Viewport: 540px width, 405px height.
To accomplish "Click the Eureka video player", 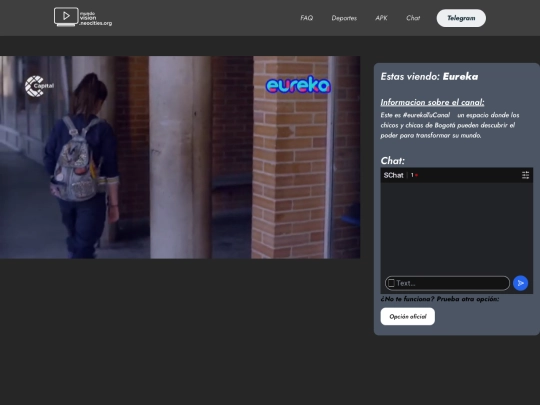I will tap(180, 157).
